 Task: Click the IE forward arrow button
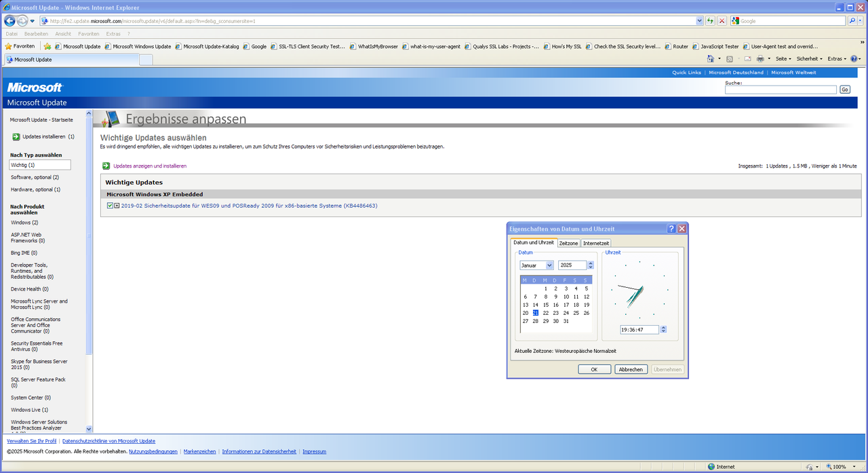click(x=22, y=21)
